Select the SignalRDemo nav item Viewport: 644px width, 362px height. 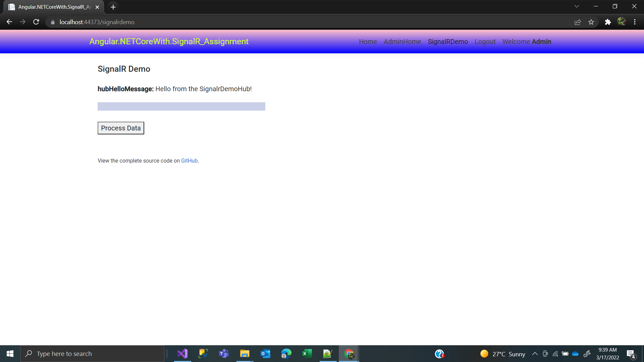point(448,42)
